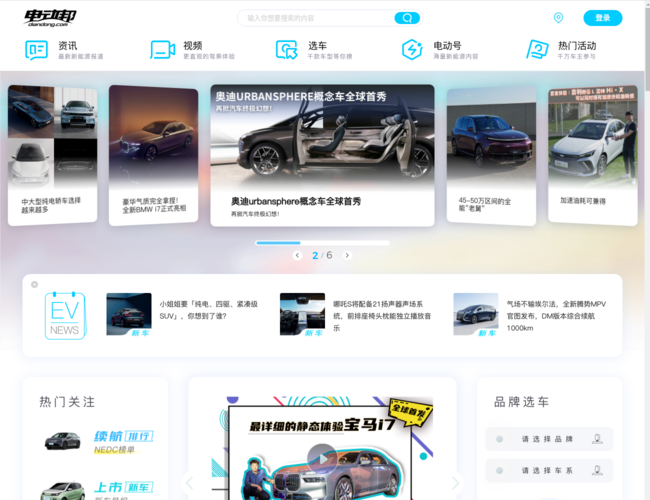The image size is (650, 500).
Task: Close the EV news panel
Action: (34, 285)
